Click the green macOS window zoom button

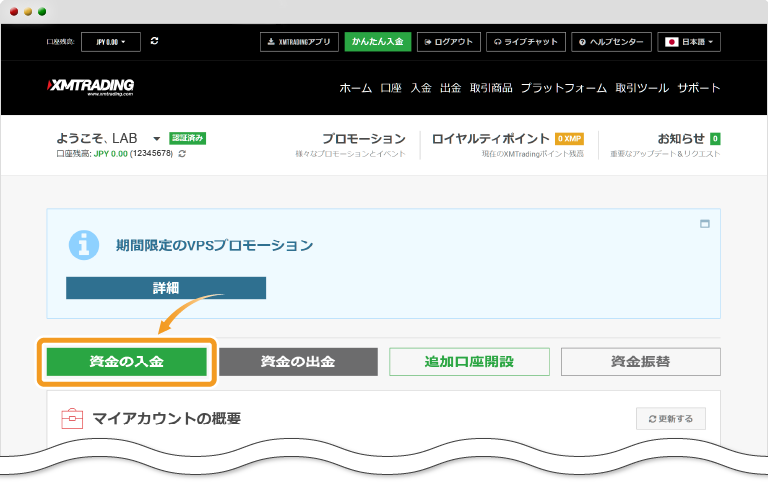tap(42, 12)
